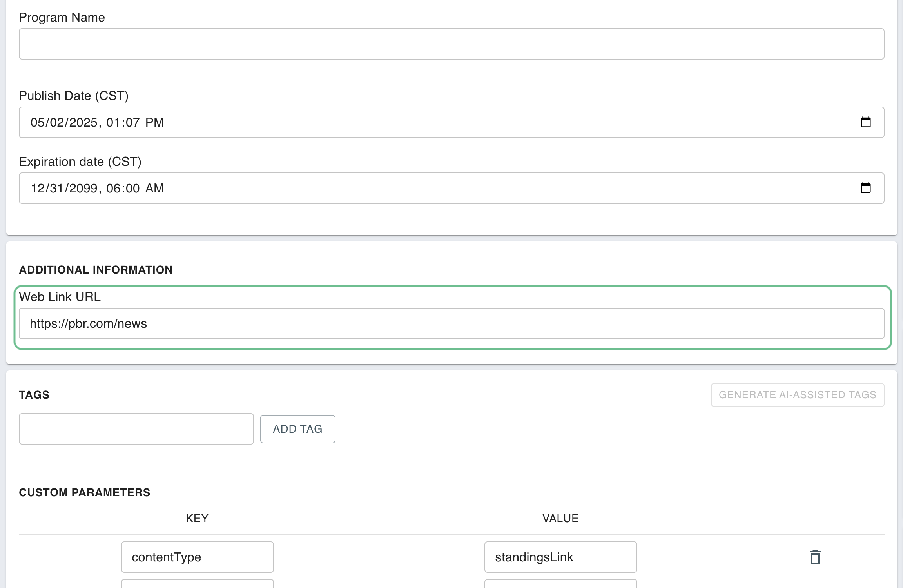
Task: Click the empty tag name input box
Action: 136,429
